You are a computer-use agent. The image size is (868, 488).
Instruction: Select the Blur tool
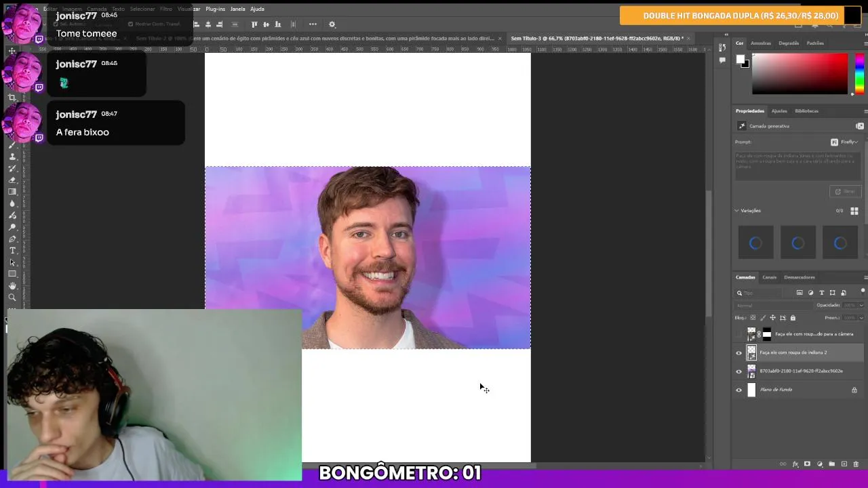tap(12, 204)
